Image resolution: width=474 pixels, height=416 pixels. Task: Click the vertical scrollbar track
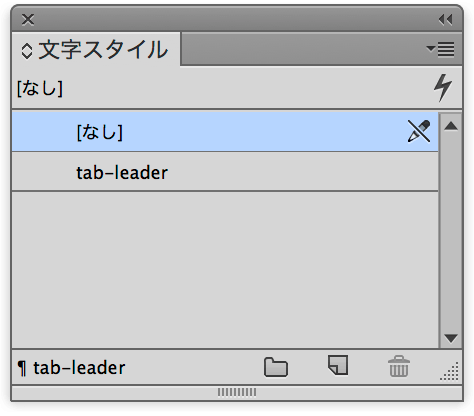451,232
